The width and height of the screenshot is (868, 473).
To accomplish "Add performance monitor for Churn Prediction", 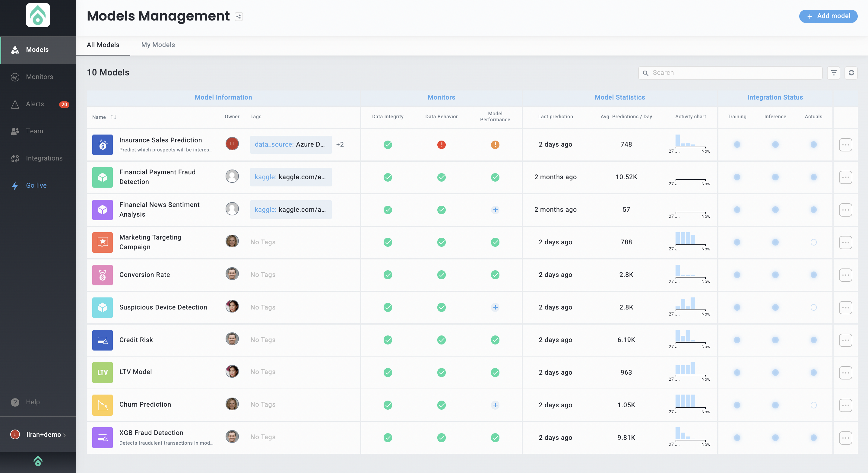I will coord(495,405).
